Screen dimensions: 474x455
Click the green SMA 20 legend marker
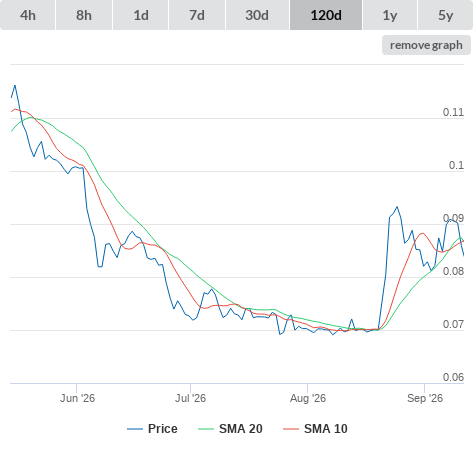click(x=206, y=429)
